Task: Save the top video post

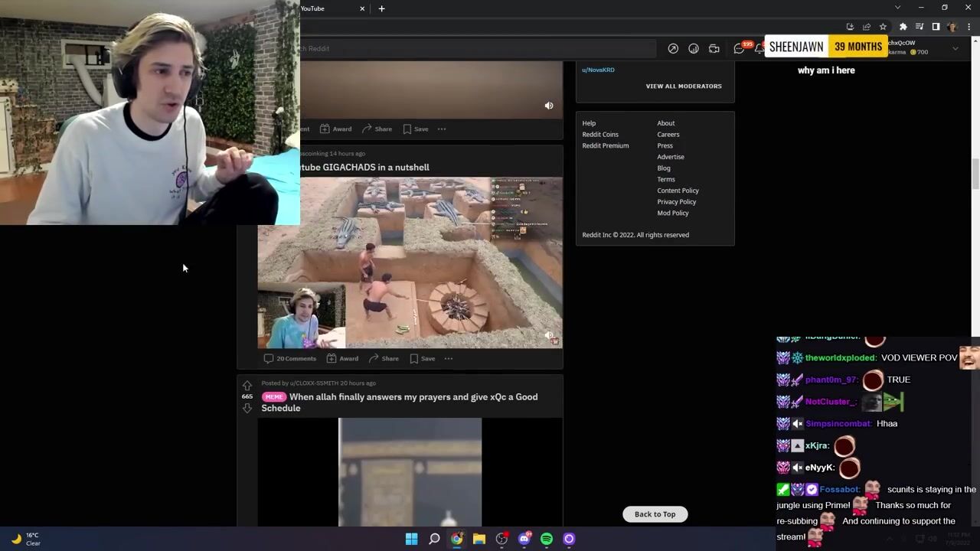Action: [415, 129]
